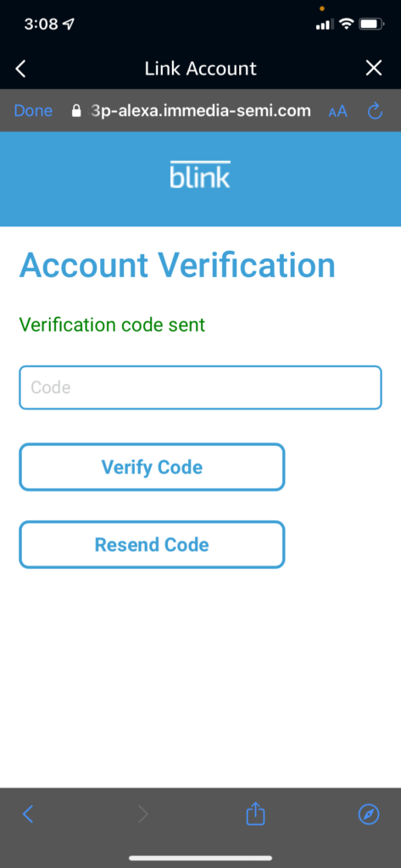Tap the Account Verification heading
This screenshot has height=868, width=401.
[177, 265]
